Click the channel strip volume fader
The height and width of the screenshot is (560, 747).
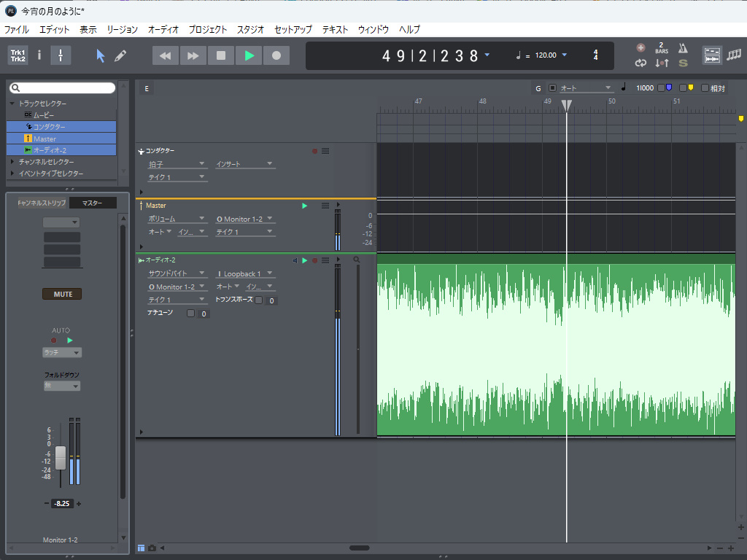(x=61, y=457)
